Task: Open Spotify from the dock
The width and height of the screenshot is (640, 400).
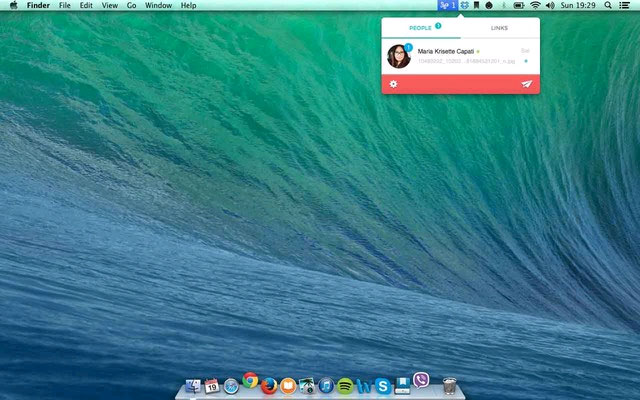Action: click(x=345, y=385)
